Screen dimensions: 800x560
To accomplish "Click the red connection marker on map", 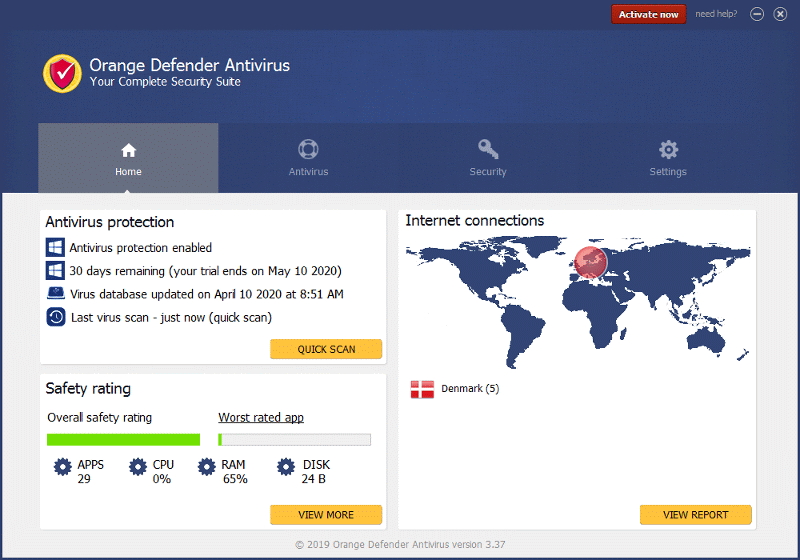I will [590, 263].
